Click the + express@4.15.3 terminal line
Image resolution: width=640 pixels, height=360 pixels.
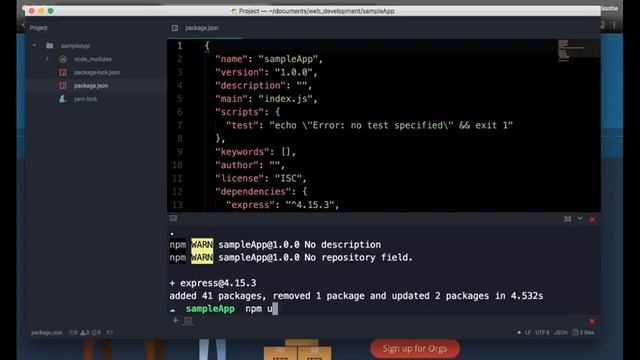[x=213, y=283]
